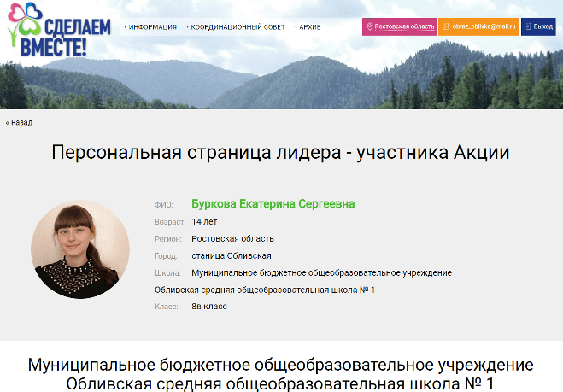Click the city value станица Обливская

tap(232, 256)
